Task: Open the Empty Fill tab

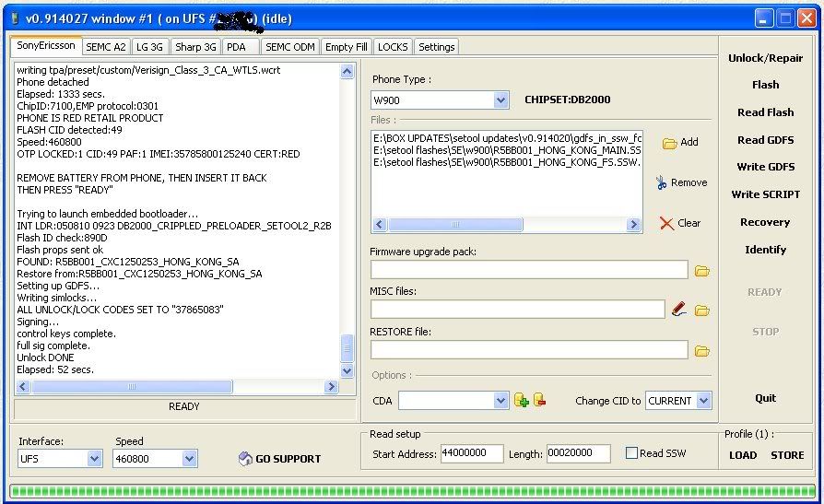Action: point(347,47)
